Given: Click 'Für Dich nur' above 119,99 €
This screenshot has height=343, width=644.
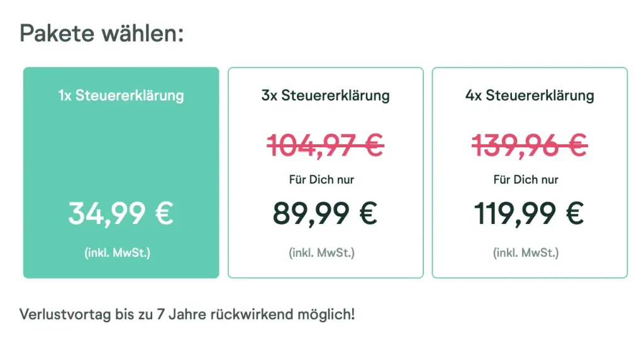Looking at the screenshot, I should tap(526, 180).
